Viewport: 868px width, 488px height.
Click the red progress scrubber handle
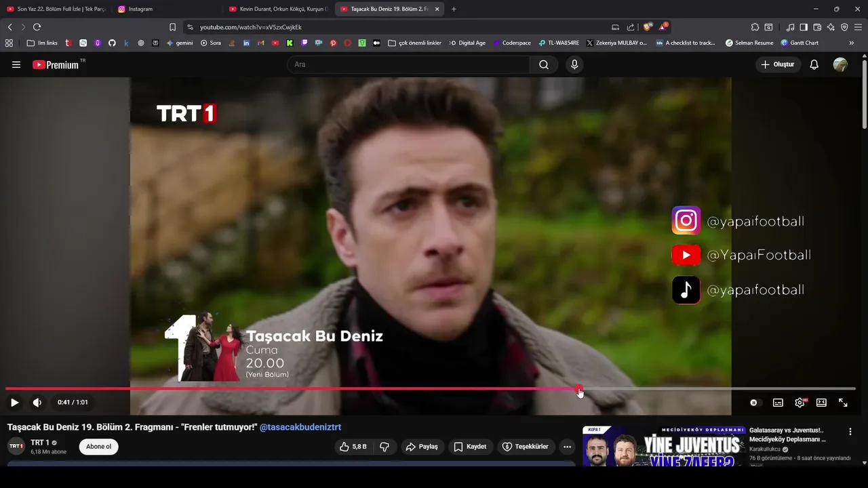pyautogui.click(x=578, y=389)
